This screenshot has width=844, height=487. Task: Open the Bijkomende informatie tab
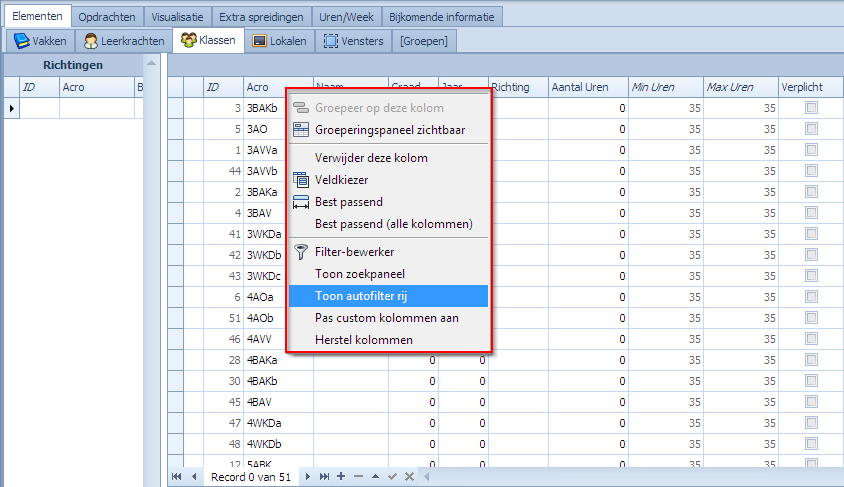tap(441, 17)
